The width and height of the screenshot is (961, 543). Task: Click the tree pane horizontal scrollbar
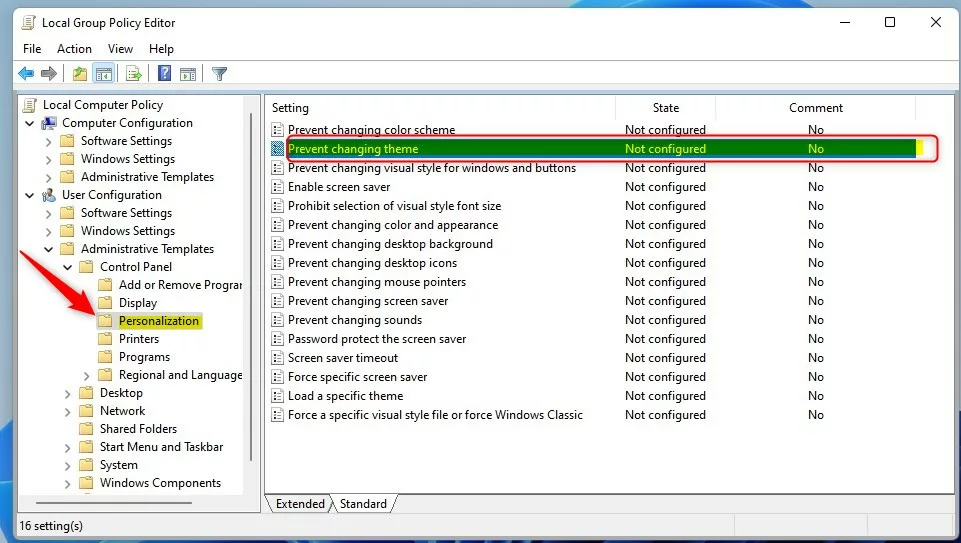pos(114,503)
